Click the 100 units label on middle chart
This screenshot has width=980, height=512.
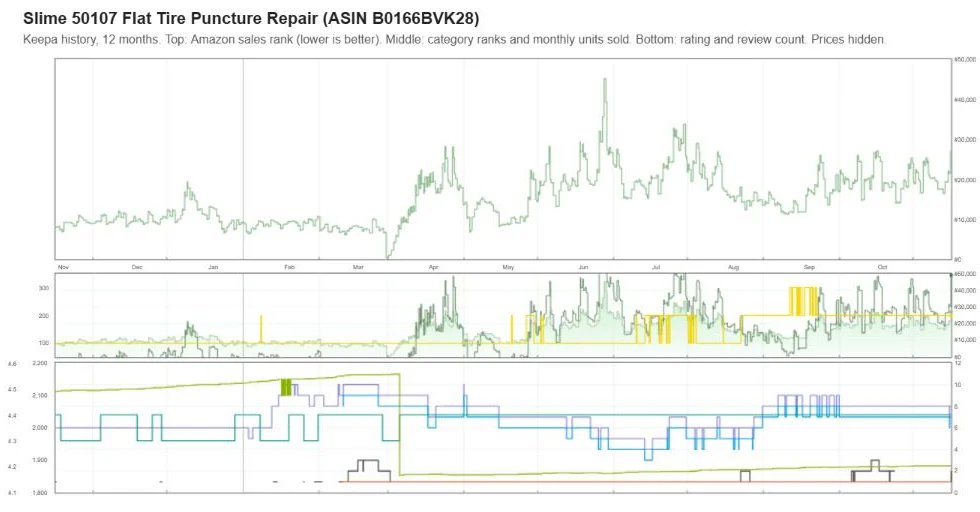tap(44, 343)
